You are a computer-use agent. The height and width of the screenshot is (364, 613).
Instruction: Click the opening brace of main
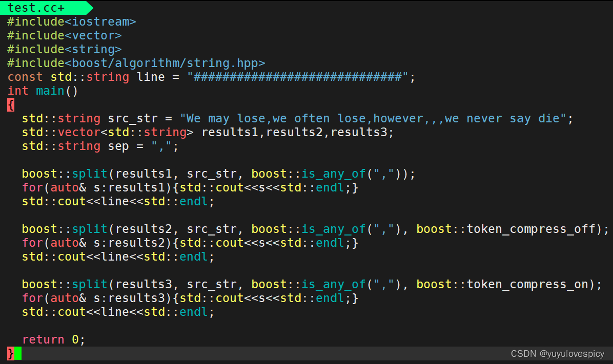(10, 104)
